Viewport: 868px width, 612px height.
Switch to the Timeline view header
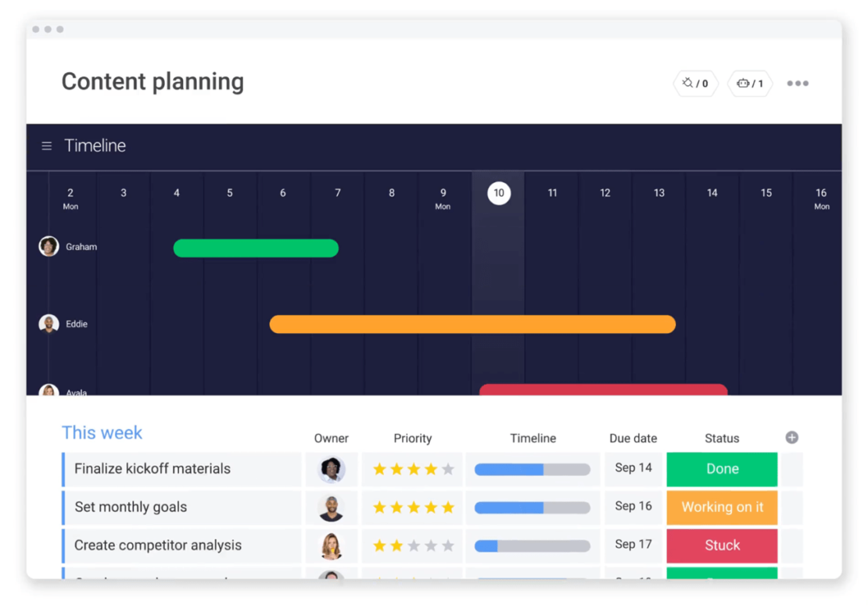click(x=95, y=145)
